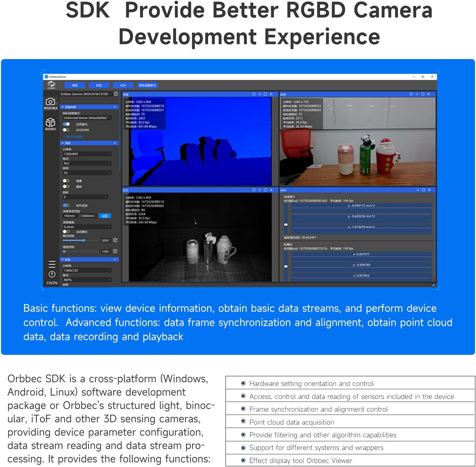Refresh device list next to Orbbec Gemini 2
476x467 pixels.
pyautogui.click(x=116, y=94)
